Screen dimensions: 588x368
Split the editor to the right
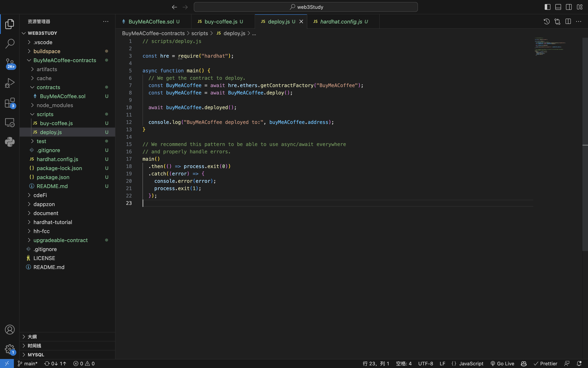pos(568,21)
